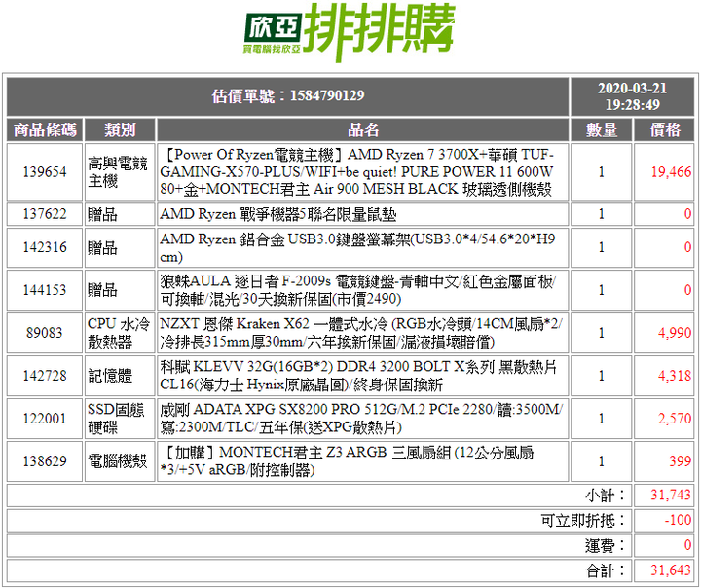
Task: Click price 19,466
Action: [671, 171]
